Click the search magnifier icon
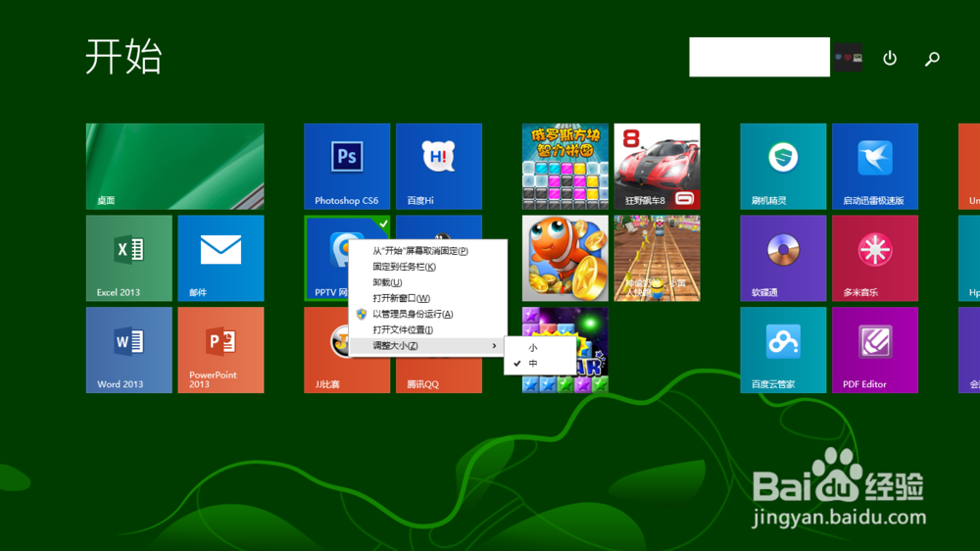This screenshot has height=551, width=980. 932,59
